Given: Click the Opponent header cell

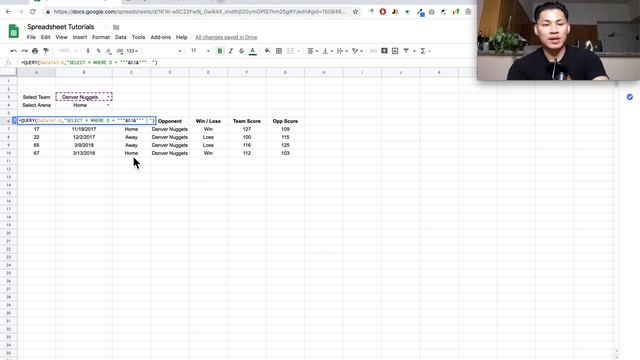Looking at the screenshot, I should [170, 121].
